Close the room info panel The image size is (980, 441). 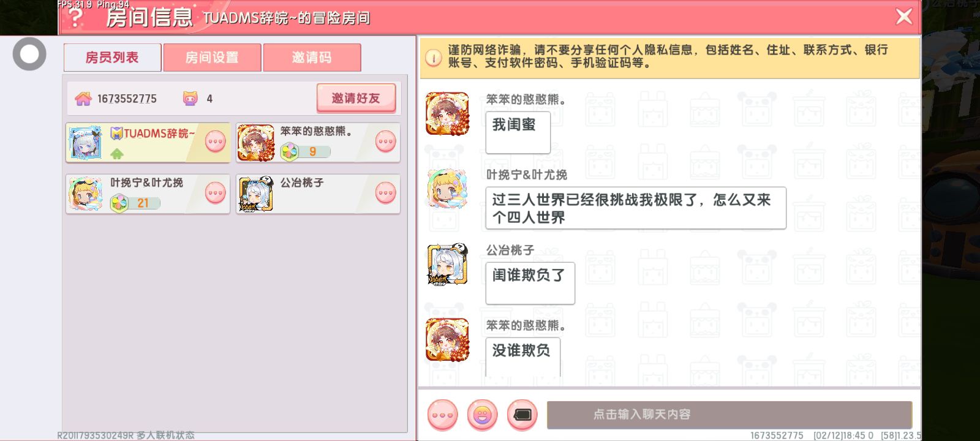pyautogui.click(x=904, y=17)
